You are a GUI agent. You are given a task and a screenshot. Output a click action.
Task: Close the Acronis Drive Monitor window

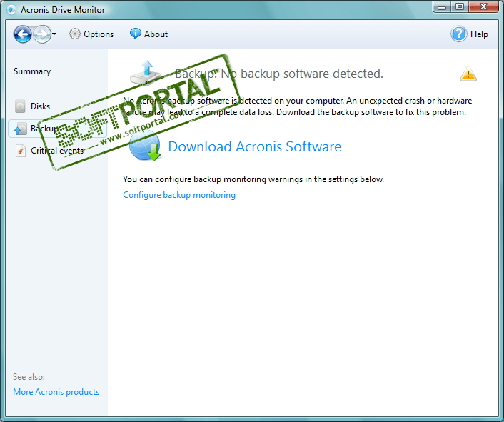pos(483,7)
